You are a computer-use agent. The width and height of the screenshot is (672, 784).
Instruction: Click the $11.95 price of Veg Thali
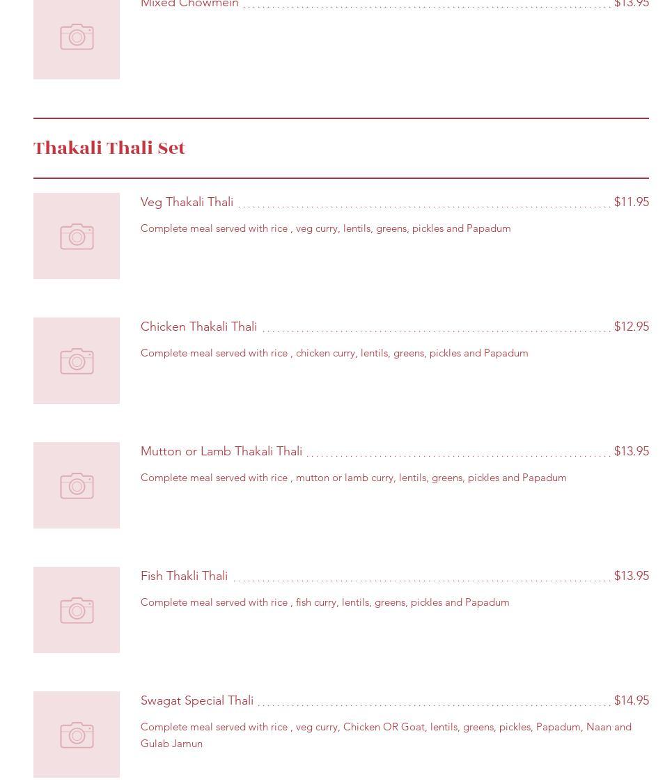pos(632,202)
